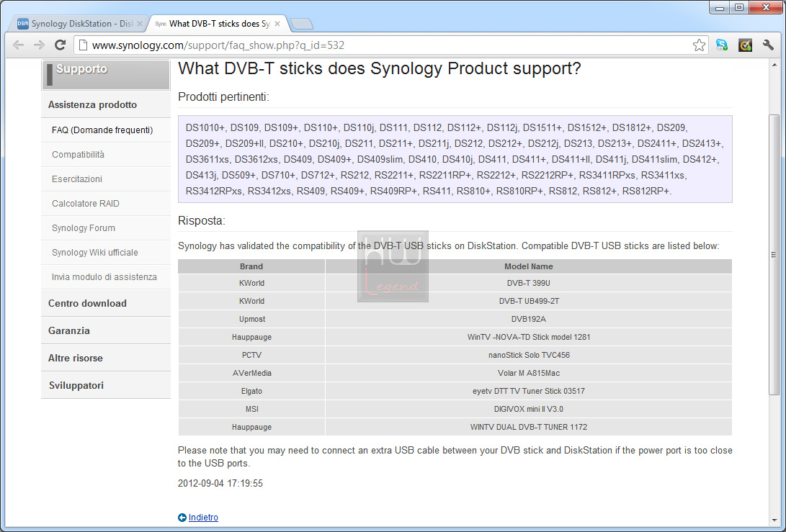The height and width of the screenshot is (532, 786).
Task: Open Assistenza prodotto section
Action: click(106, 104)
